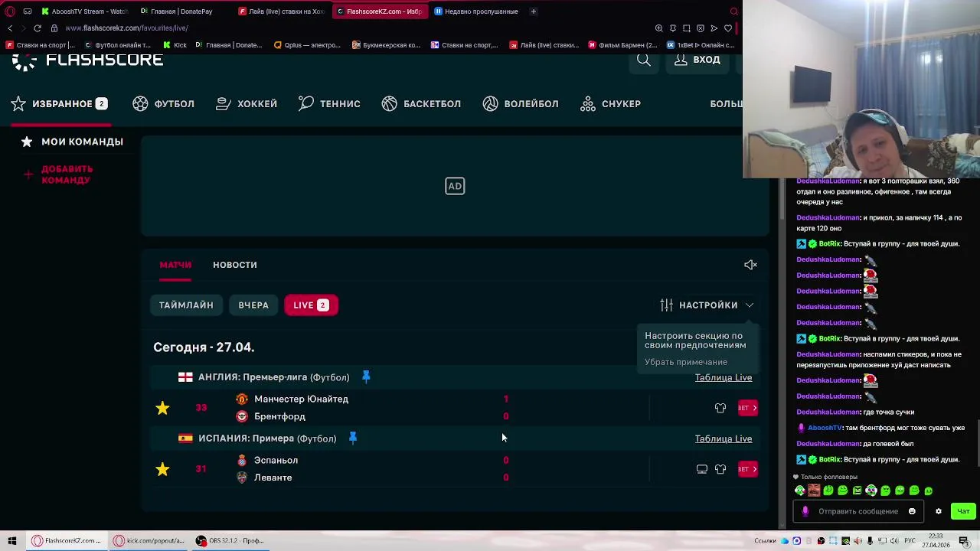The height and width of the screenshot is (551, 980).
Task: Click the browser zoom magnifier icon
Action: tap(659, 28)
